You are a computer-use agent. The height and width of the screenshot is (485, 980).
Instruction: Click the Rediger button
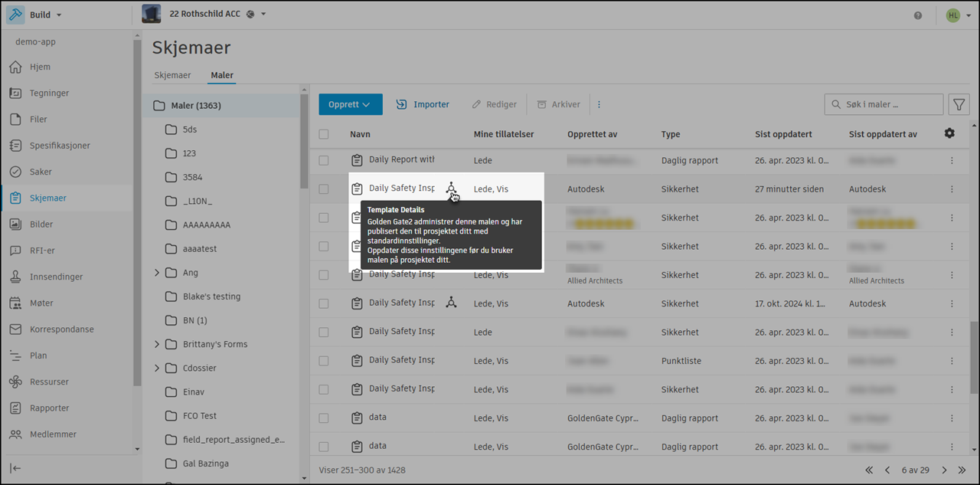pyautogui.click(x=494, y=104)
